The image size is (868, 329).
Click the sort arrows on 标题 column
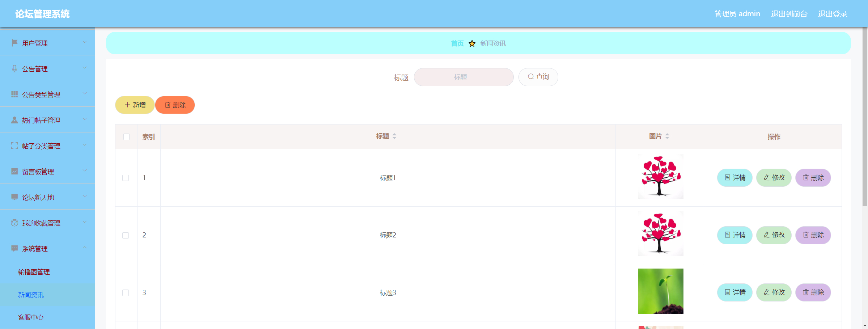394,136
